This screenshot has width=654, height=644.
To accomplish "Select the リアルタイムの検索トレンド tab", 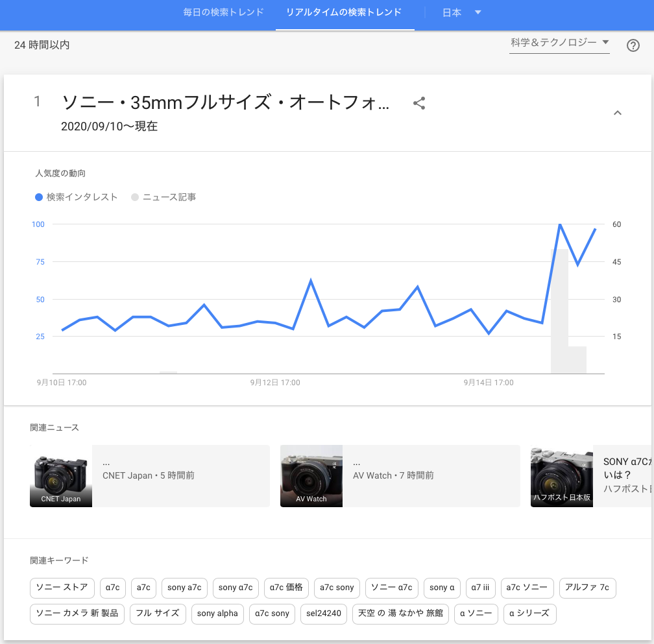I will point(344,12).
